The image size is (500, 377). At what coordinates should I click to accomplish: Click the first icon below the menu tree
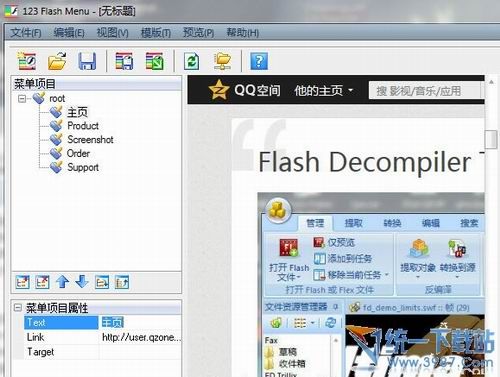(x=23, y=282)
